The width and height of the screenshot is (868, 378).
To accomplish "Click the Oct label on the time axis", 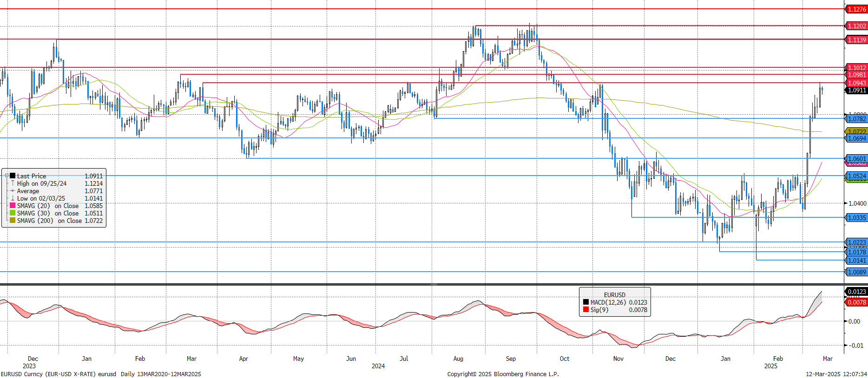I will pyautogui.click(x=564, y=358).
